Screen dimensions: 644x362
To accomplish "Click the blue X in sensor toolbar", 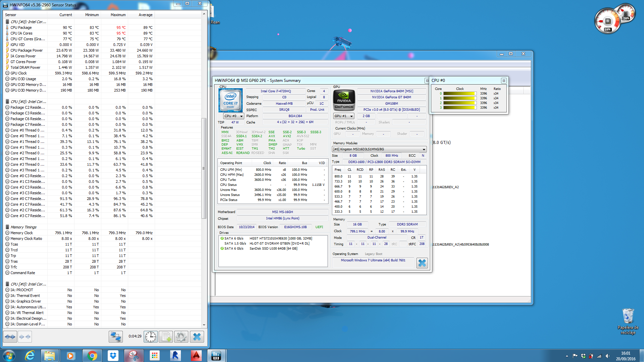I will [197, 337].
